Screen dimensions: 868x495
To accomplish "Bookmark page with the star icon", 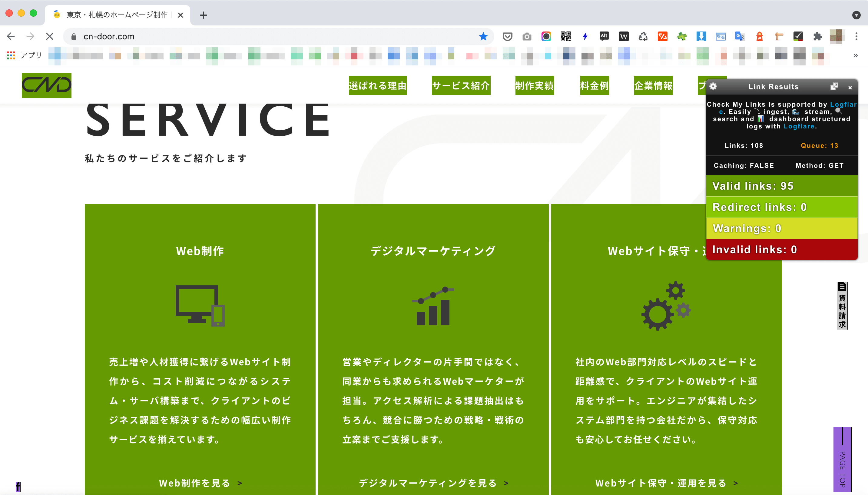I will [483, 36].
